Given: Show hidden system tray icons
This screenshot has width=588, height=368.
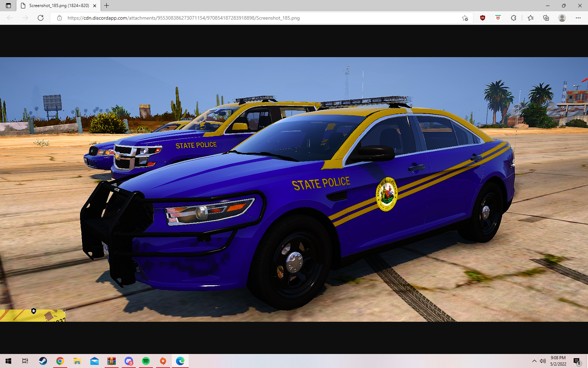Looking at the screenshot, I should point(534,361).
